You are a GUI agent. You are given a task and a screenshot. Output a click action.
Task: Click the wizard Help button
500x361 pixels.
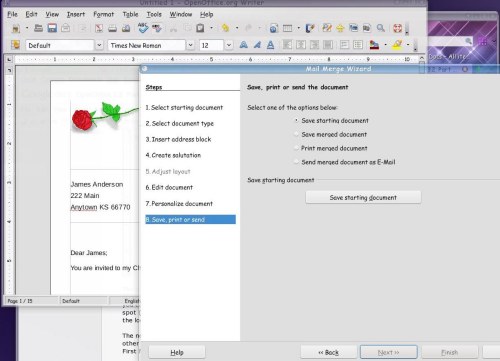[177, 352]
